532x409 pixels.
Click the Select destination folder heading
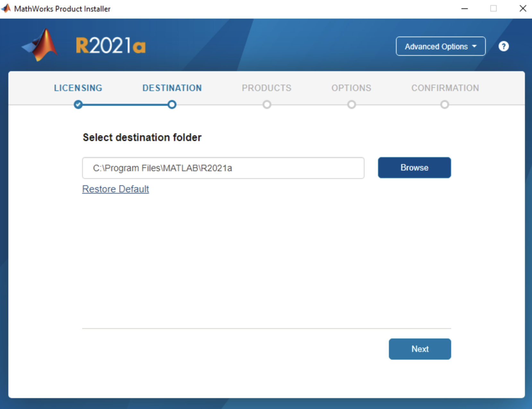coord(142,138)
